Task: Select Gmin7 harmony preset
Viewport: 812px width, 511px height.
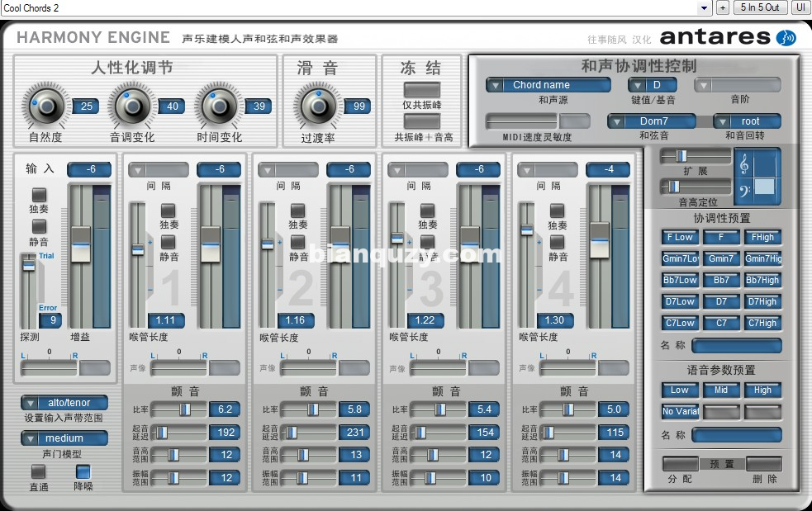Action: click(721, 258)
